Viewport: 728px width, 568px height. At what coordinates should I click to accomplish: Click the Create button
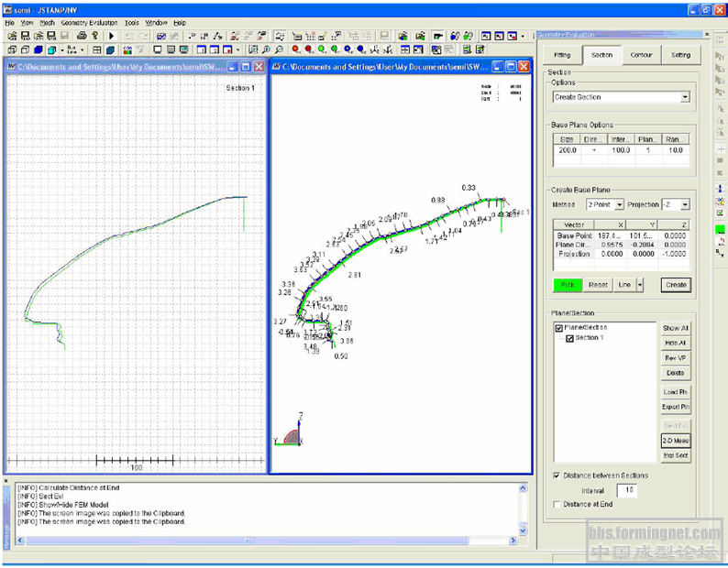pyautogui.click(x=676, y=285)
